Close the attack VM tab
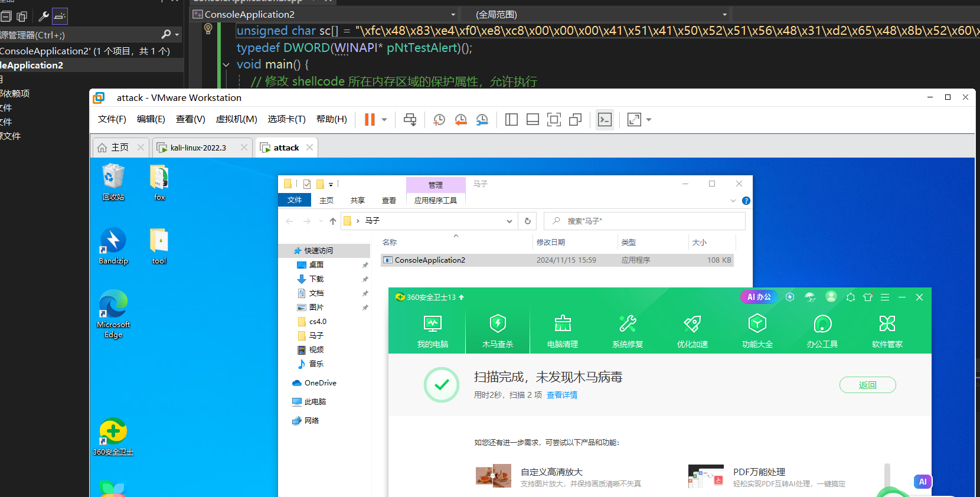Viewport: 980px width, 497px height. click(x=309, y=148)
